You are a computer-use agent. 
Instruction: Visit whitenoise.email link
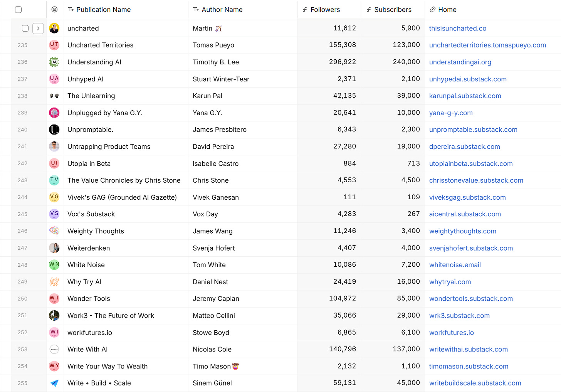tap(455, 265)
